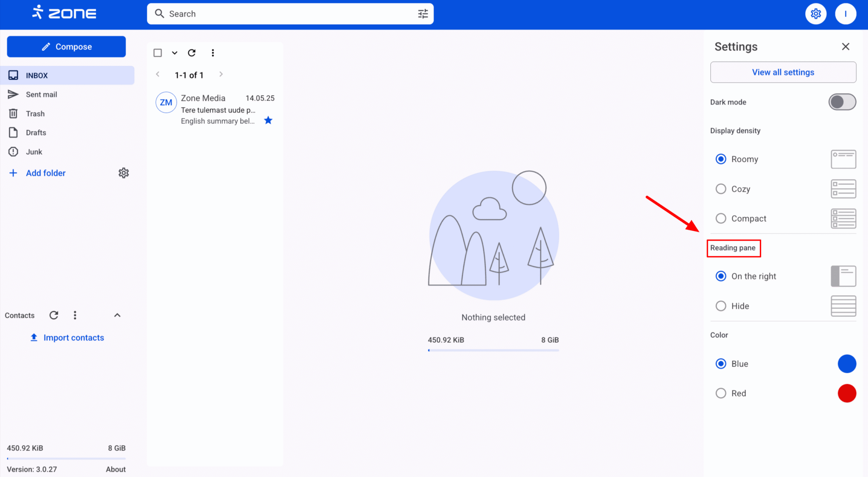The image size is (868, 477).
Task: Click the Sent mail paper plane icon
Action: coord(13,94)
